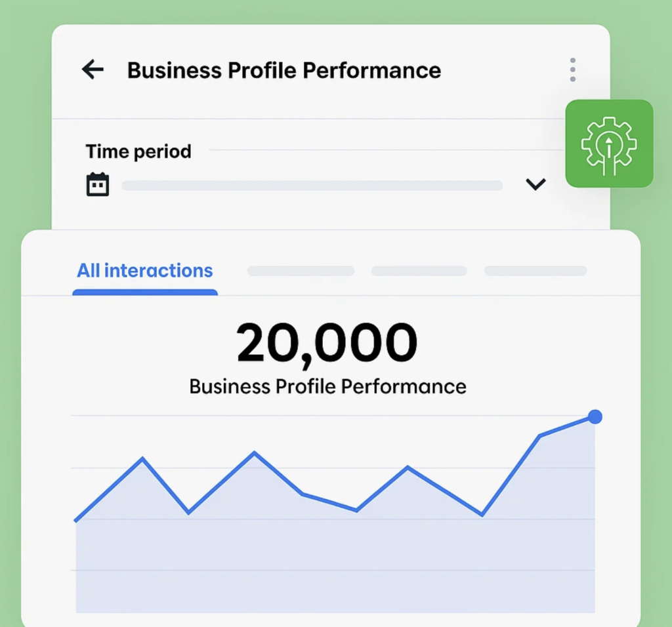Switch to the third placeholder tab
672x627 pixels.
tap(419, 271)
